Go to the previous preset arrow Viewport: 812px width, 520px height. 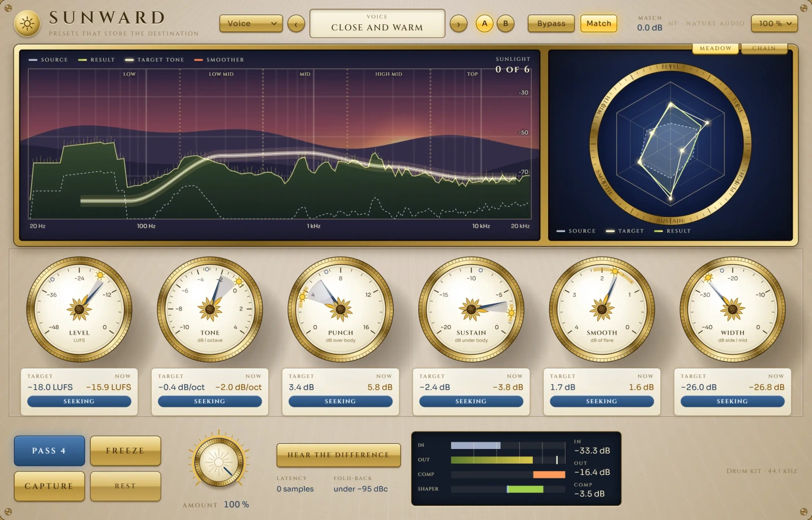[x=296, y=24]
